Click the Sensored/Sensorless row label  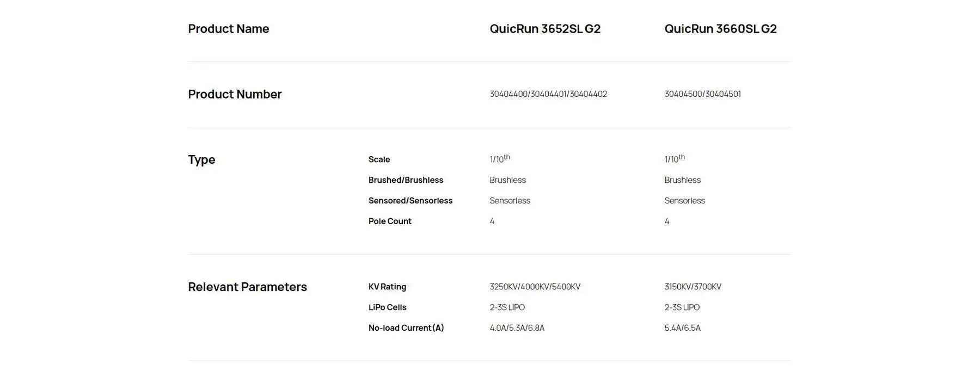point(410,201)
